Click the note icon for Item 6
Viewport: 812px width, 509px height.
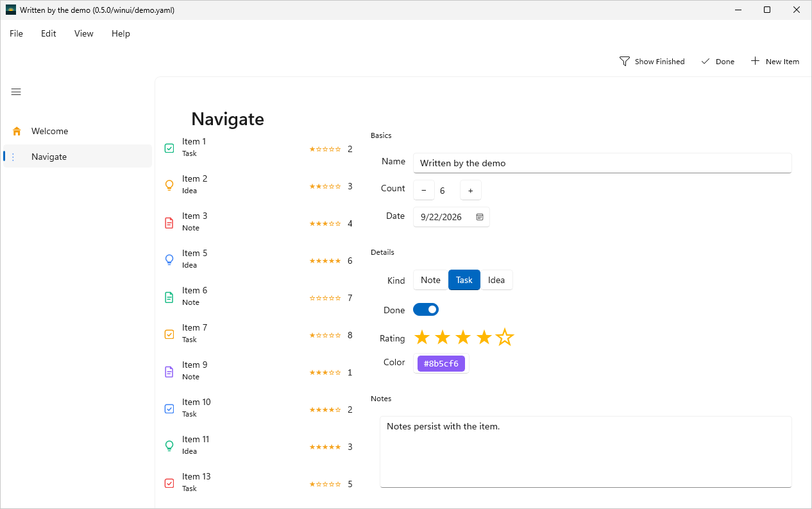(169, 297)
